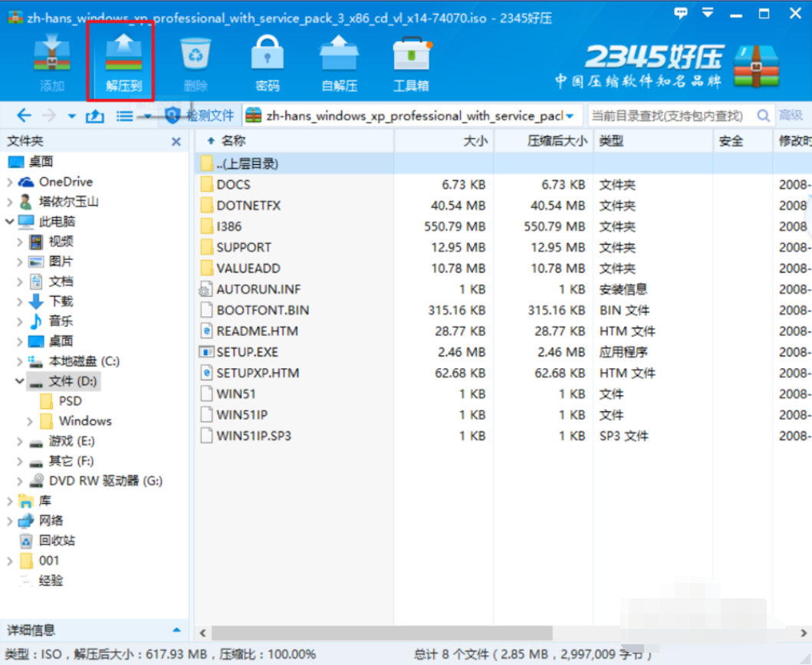Screen dimensions: 812x665
Task: Select the BOOTFONT.BIN file
Action: (x=262, y=310)
